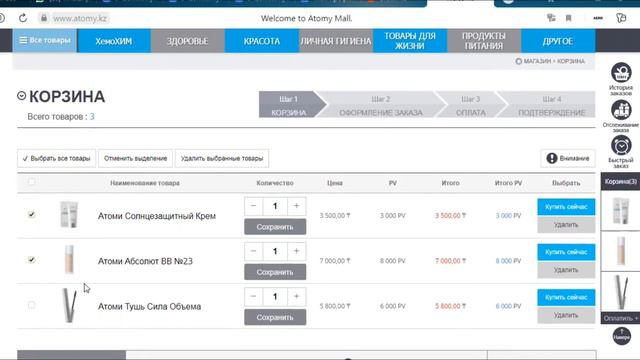Uncheck the Солнцезащитный Крем checkbox
This screenshot has height=360, width=640.
[31, 214]
